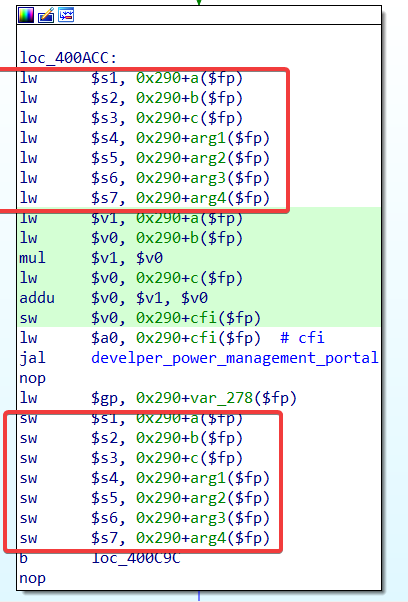This screenshot has height=602, width=408.
Task: Select line lw $v0, 0x290+b($fp)
Action: [x=131, y=238]
